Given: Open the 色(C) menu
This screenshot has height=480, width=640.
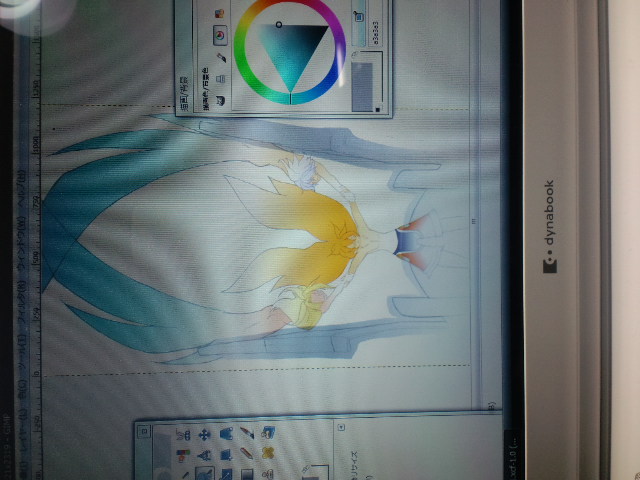Looking at the screenshot, I should (22, 388).
